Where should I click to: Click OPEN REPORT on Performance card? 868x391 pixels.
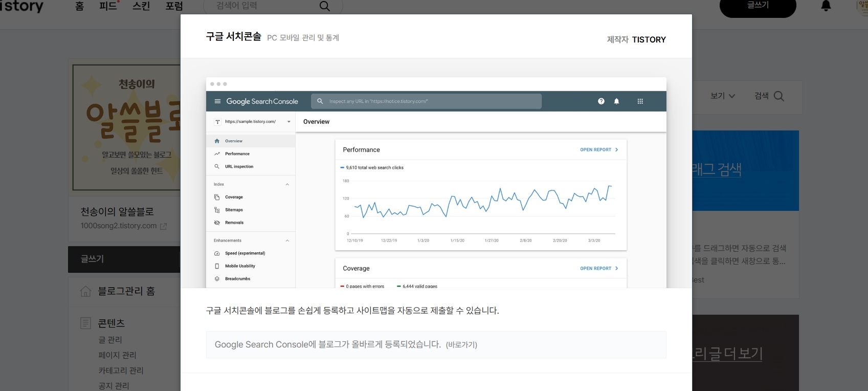click(599, 150)
